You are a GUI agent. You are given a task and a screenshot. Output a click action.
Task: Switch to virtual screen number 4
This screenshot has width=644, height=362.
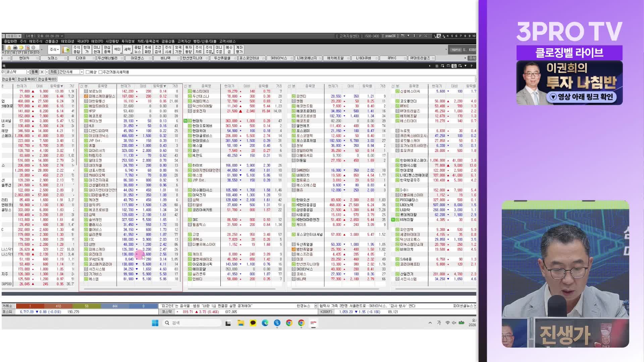click(x=447, y=36)
